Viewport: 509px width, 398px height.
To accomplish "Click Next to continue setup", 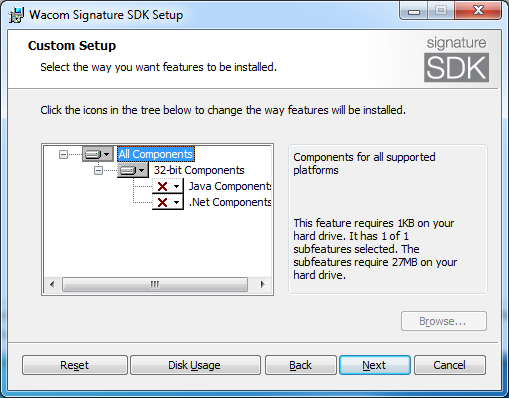I will (375, 365).
